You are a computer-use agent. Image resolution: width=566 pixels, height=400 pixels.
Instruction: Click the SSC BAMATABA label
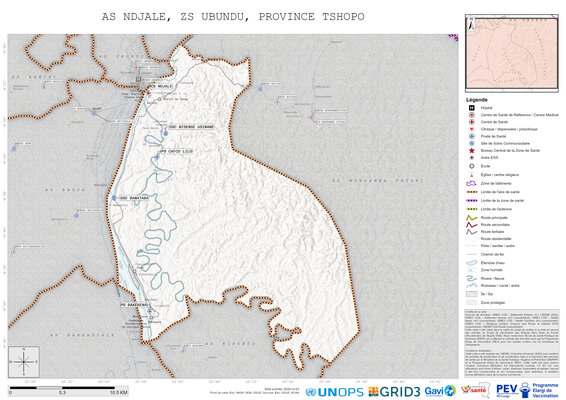[x=134, y=198]
